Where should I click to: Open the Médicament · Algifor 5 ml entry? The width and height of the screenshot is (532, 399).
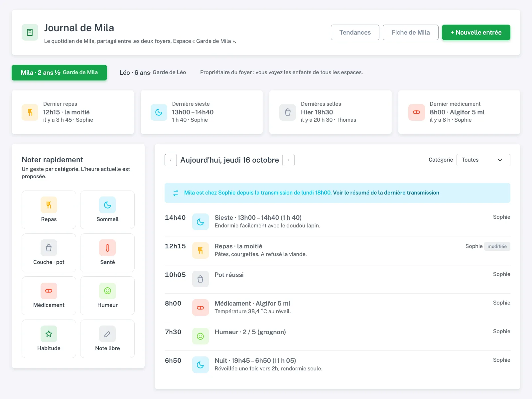click(x=337, y=308)
